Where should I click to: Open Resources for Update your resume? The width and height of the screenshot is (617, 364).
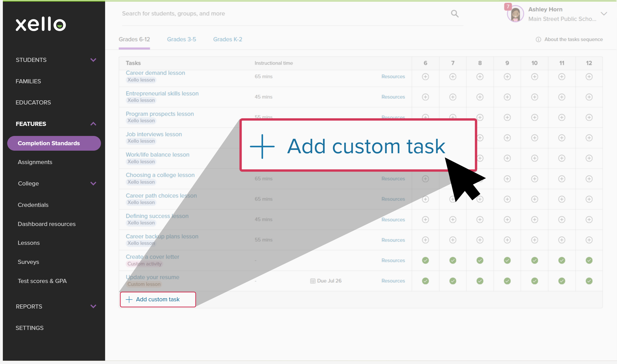point(393,281)
